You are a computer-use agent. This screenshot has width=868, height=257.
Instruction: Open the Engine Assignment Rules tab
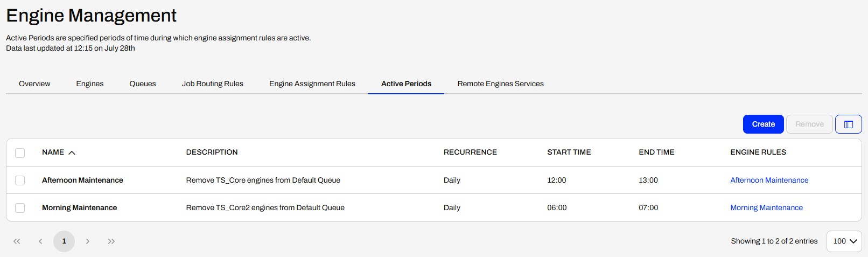click(312, 84)
